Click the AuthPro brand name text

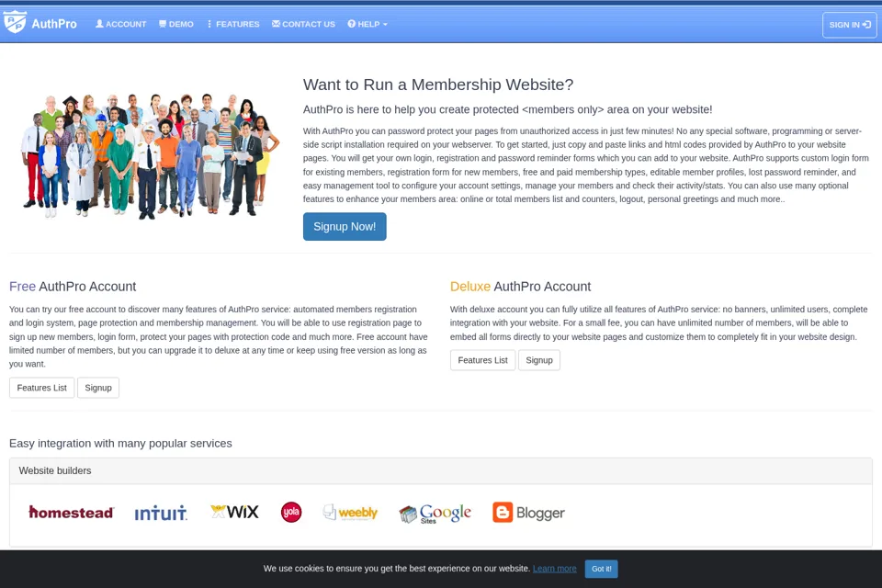click(x=54, y=24)
